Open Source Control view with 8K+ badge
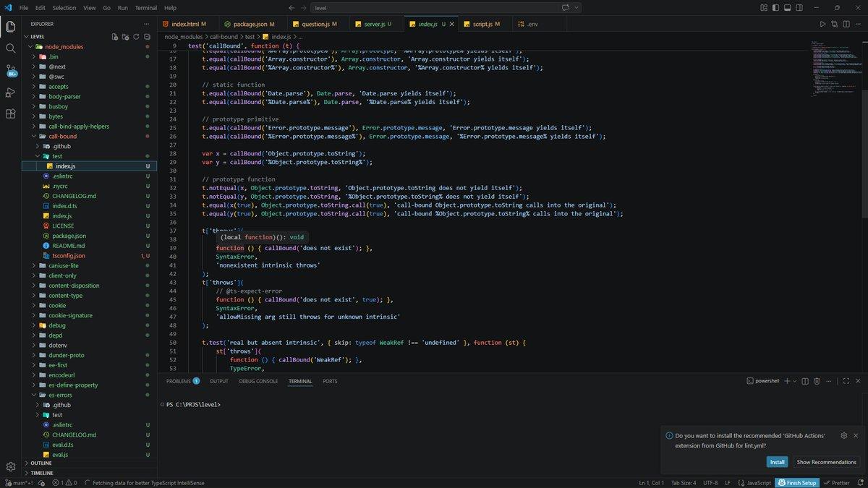Viewport: 868px width, 488px height. click(11, 71)
